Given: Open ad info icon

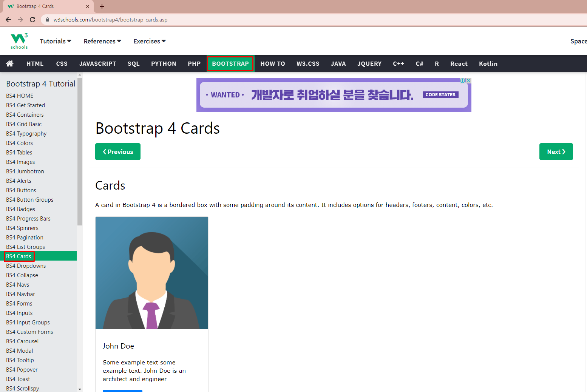Looking at the screenshot, I should point(463,80).
